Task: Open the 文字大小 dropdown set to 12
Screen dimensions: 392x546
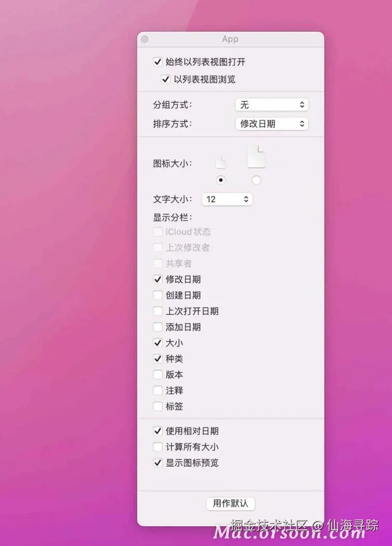Action: pyautogui.click(x=227, y=199)
